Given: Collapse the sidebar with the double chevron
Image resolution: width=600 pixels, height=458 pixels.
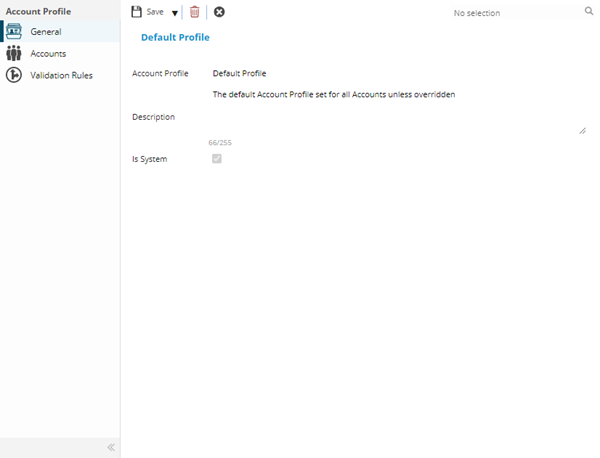Looking at the screenshot, I should pos(111,447).
